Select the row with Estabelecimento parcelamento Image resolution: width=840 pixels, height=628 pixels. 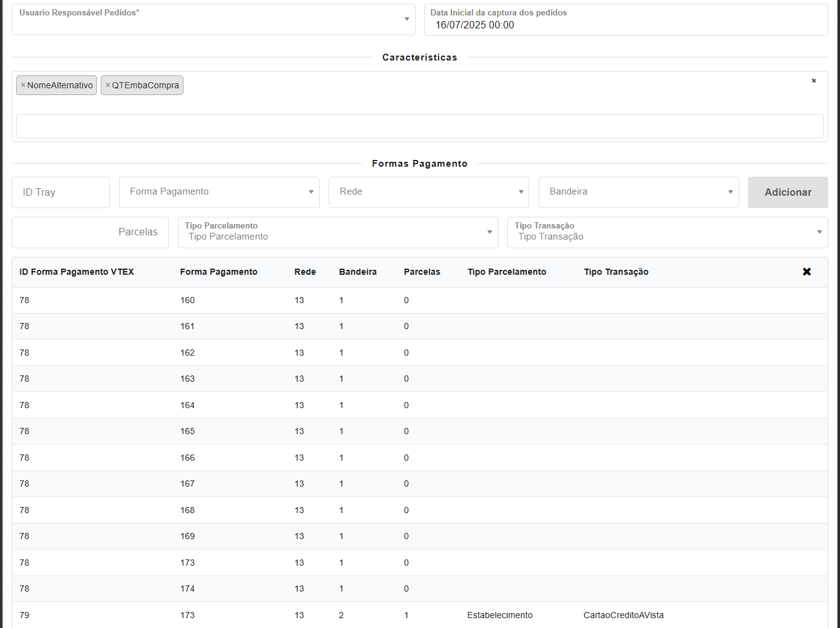click(499, 615)
